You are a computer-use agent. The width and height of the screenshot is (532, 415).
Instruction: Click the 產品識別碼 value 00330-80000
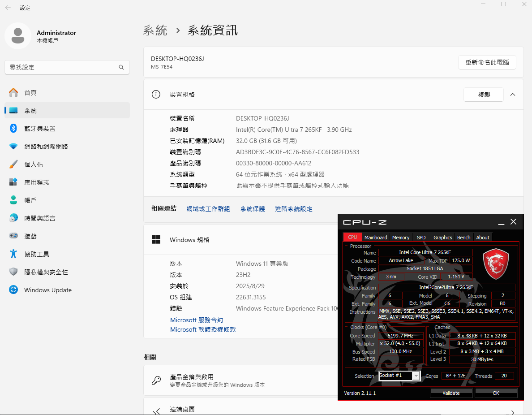[274, 163]
